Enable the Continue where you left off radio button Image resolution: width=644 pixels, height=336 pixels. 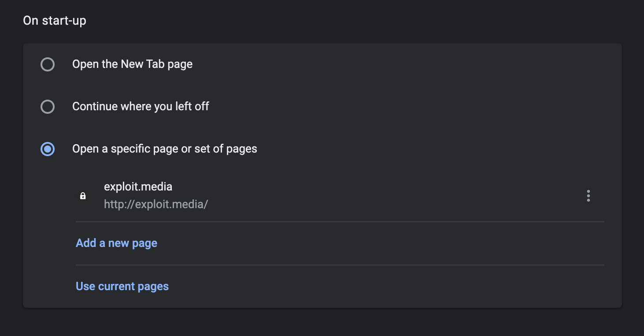pyautogui.click(x=48, y=107)
